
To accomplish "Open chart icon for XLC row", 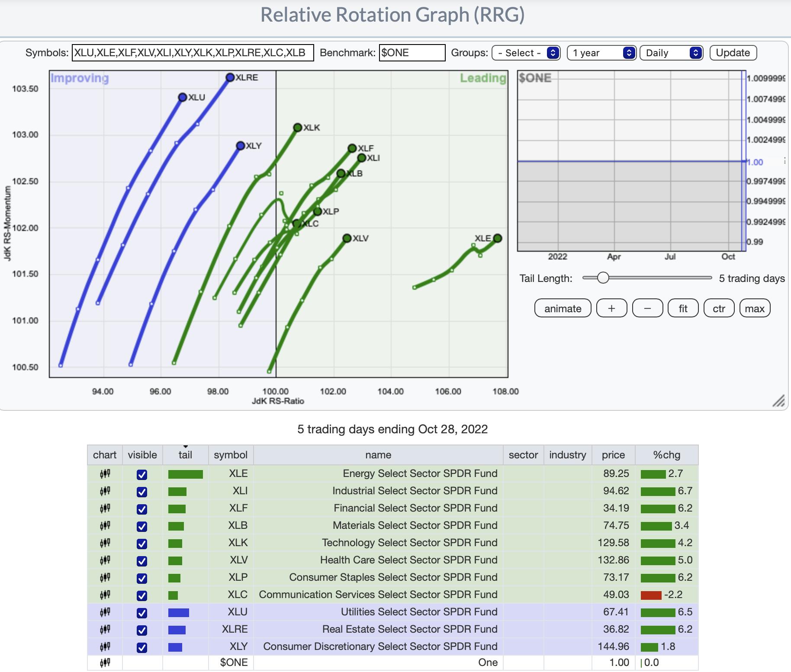I will click(x=105, y=595).
